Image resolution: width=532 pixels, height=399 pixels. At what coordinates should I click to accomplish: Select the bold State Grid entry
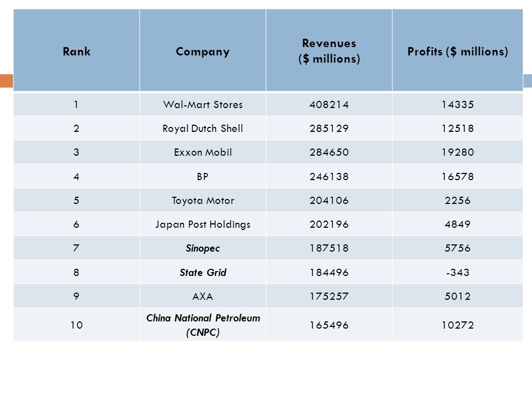pos(203,273)
